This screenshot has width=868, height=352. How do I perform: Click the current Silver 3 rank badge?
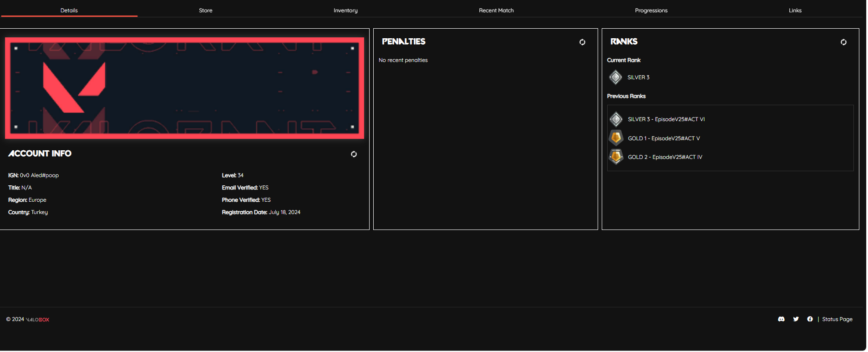[x=615, y=77]
